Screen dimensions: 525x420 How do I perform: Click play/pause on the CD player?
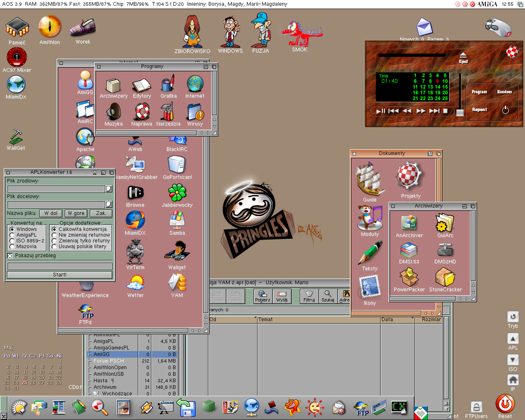point(381,111)
